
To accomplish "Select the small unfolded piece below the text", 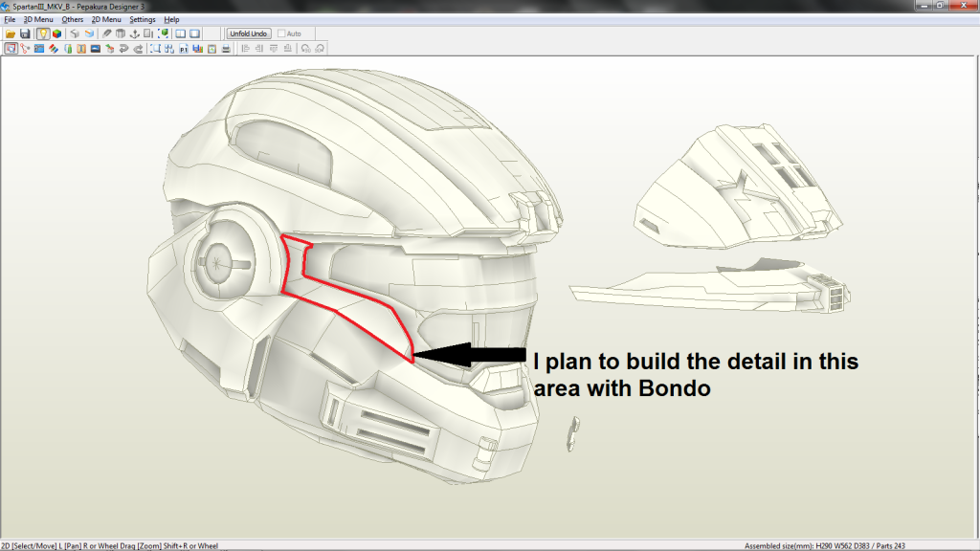I will pos(573,434).
